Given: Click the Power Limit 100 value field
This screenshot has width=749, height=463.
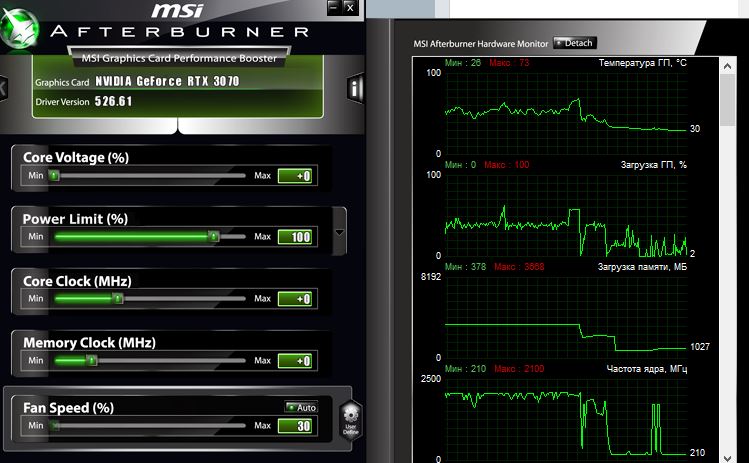Looking at the screenshot, I should pos(295,237).
